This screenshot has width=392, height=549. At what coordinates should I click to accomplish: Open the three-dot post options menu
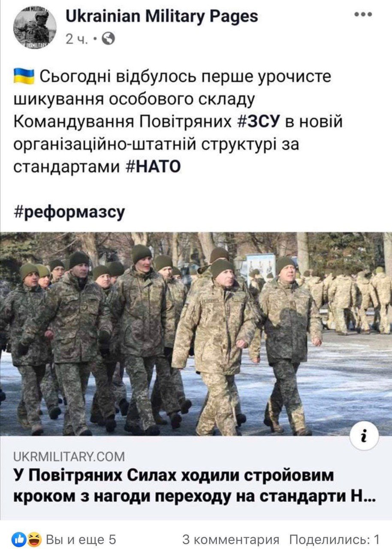tap(362, 15)
